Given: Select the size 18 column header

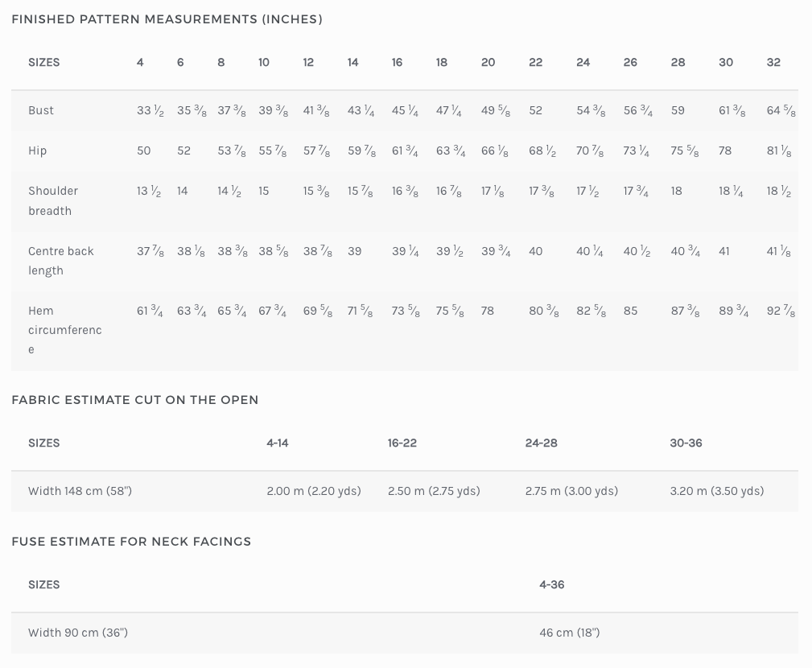Looking at the screenshot, I should [442, 62].
